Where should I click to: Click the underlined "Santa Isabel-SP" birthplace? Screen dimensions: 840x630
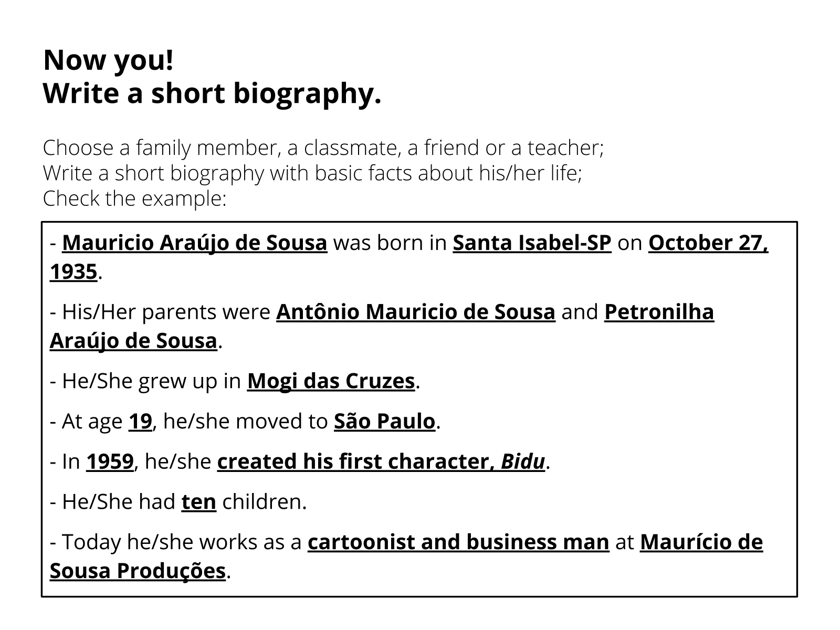click(x=532, y=243)
